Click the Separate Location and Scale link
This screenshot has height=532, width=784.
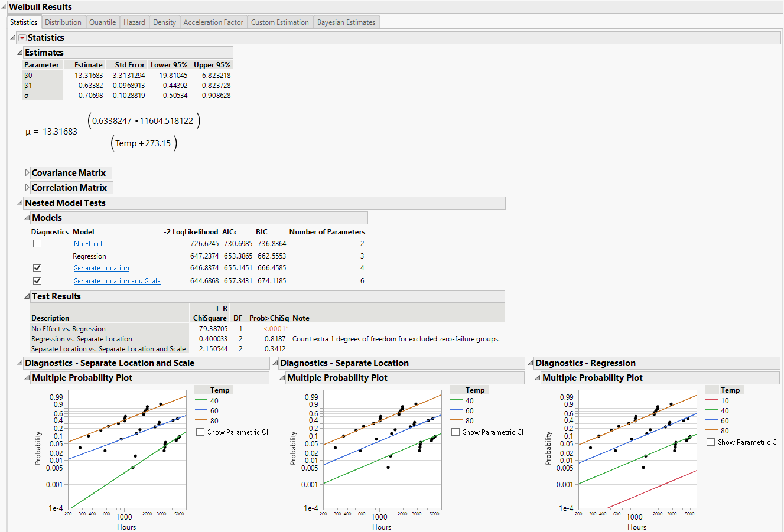point(117,280)
